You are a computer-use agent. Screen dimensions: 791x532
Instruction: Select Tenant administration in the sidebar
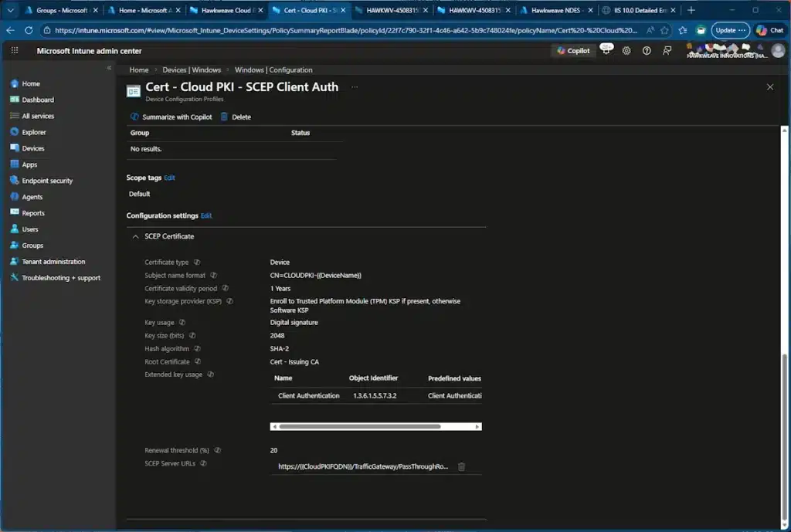(x=53, y=262)
